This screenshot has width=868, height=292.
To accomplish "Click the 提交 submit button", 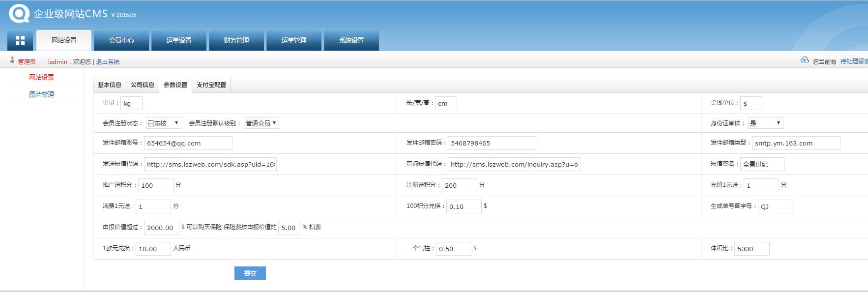I will pyautogui.click(x=250, y=273).
